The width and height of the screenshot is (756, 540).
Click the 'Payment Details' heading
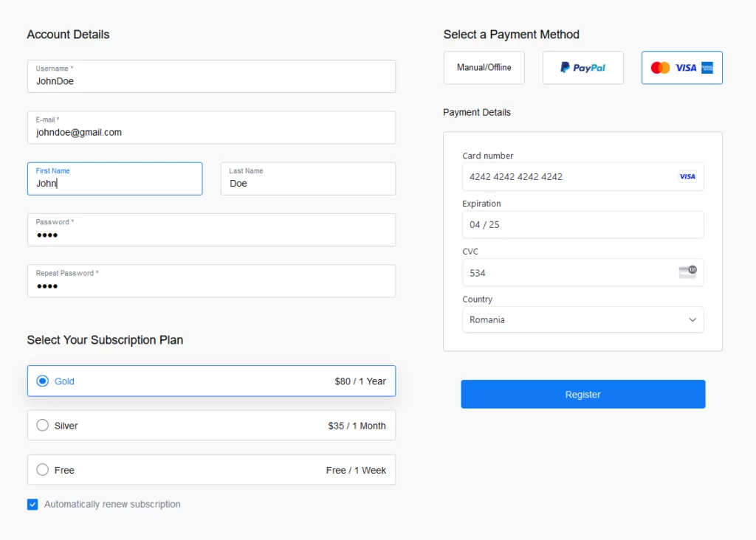[477, 112]
